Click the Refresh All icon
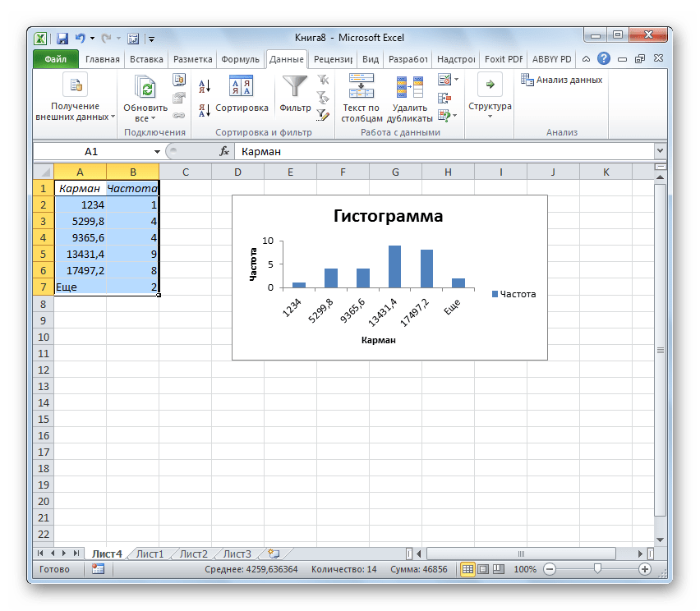 click(x=145, y=89)
